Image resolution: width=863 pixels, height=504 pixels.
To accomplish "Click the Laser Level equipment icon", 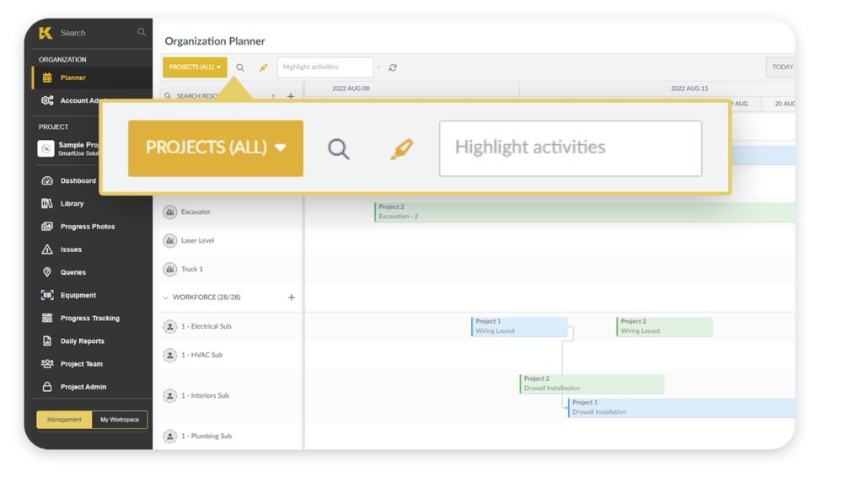I will click(170, 240).
